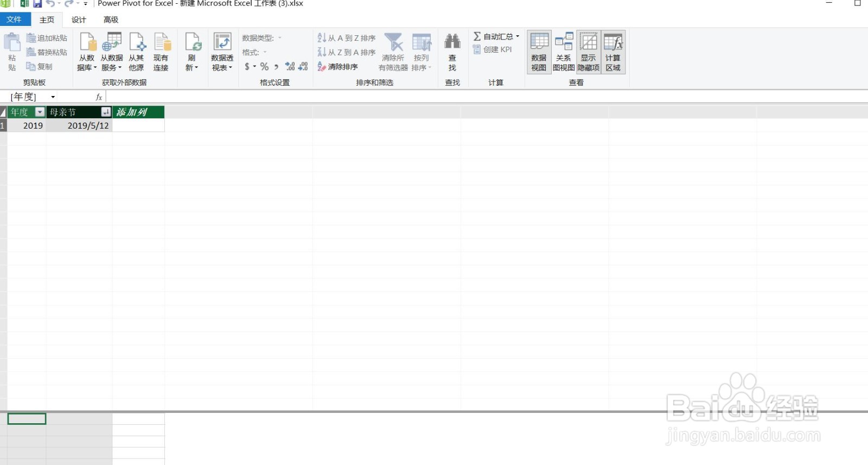Click 现有连接 existing connections icon
This screenshot has width=868, height=465.
(x=161, y=42)
